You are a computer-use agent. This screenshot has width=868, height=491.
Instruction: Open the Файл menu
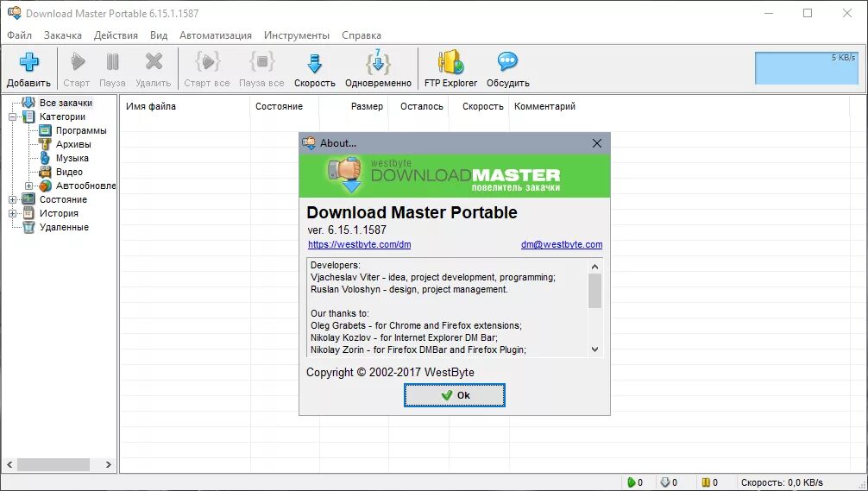point(19,35)
